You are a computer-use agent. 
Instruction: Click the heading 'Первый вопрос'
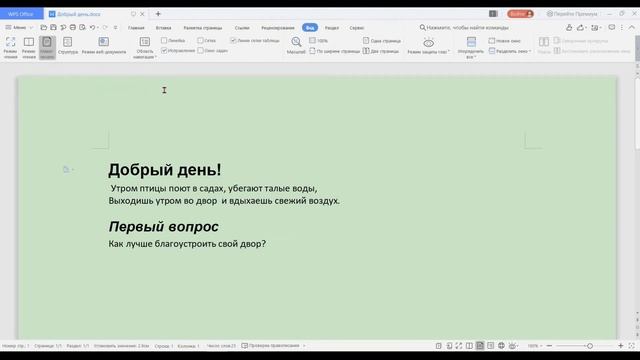pyautogui.click(x=164, y=227)
